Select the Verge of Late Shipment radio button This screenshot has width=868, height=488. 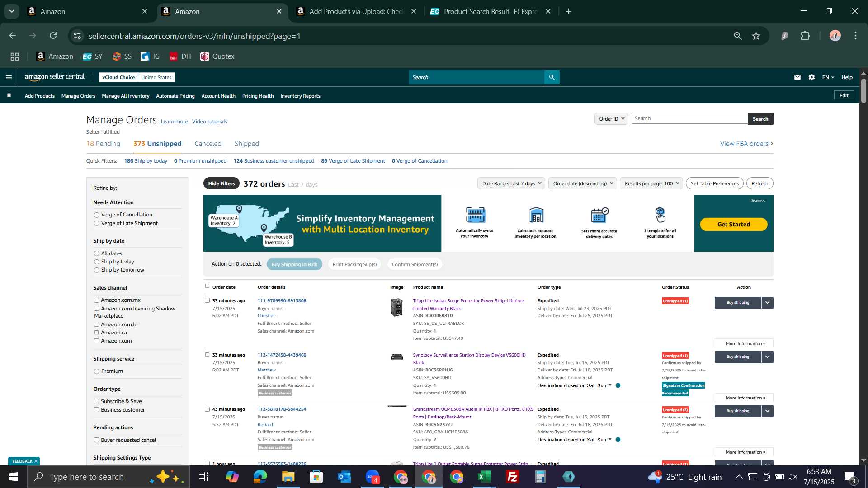pos(96,223)
